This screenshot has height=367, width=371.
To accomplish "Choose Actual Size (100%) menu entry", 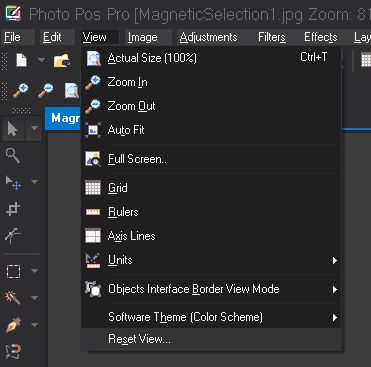I will (x=211, y=58).
